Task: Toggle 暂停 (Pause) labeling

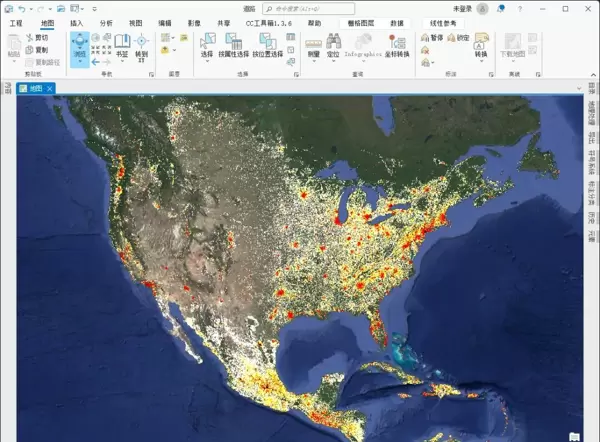Action: click(432, 38)
